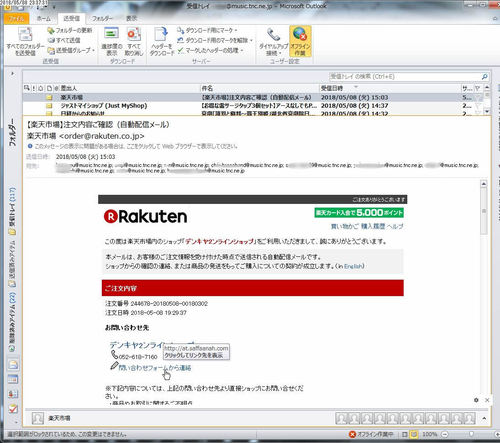Click すべて取り消し cancel-all icon
This screenshot has width=500, height=443.
(x=134, y=42)
